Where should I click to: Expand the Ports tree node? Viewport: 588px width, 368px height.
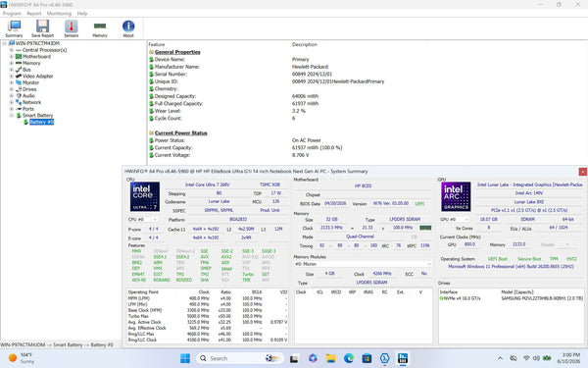(x=11, y=109)
